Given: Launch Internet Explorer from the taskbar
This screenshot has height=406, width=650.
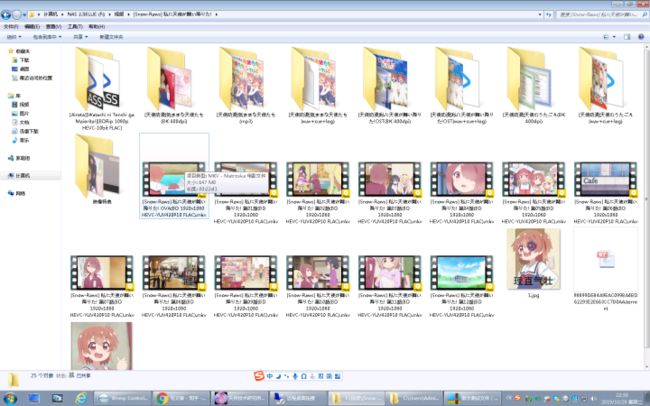Looking at the screenshot, I should [81, 399].
